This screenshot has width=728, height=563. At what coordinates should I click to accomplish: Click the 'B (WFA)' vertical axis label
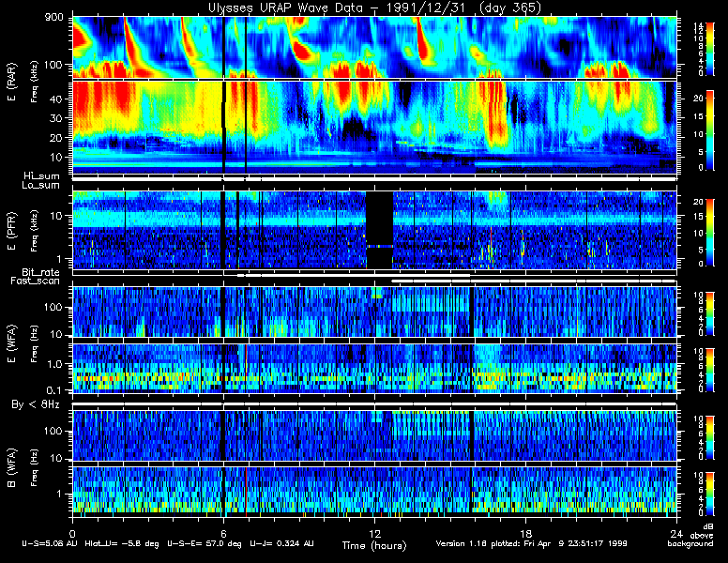[x=11, y=467]
